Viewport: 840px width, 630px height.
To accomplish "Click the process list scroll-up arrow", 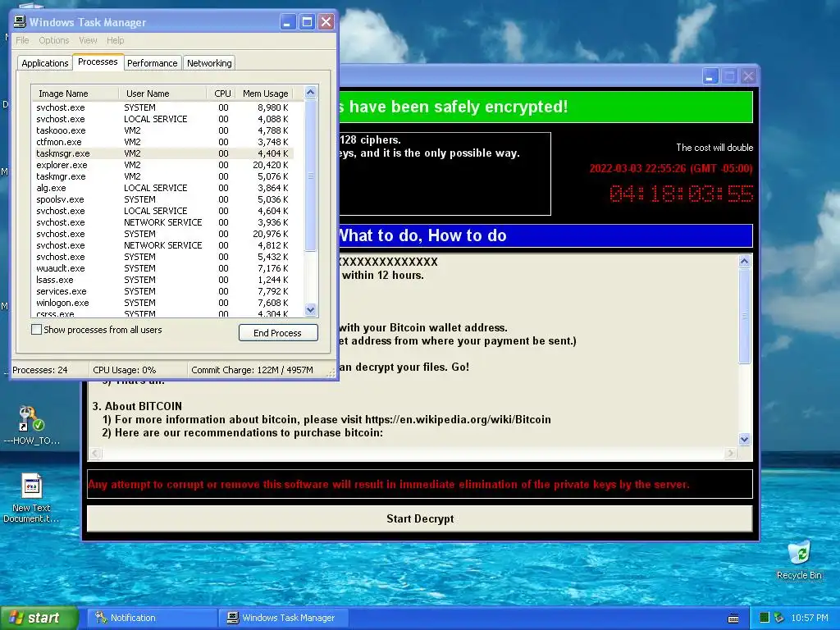I will point(310,92).
